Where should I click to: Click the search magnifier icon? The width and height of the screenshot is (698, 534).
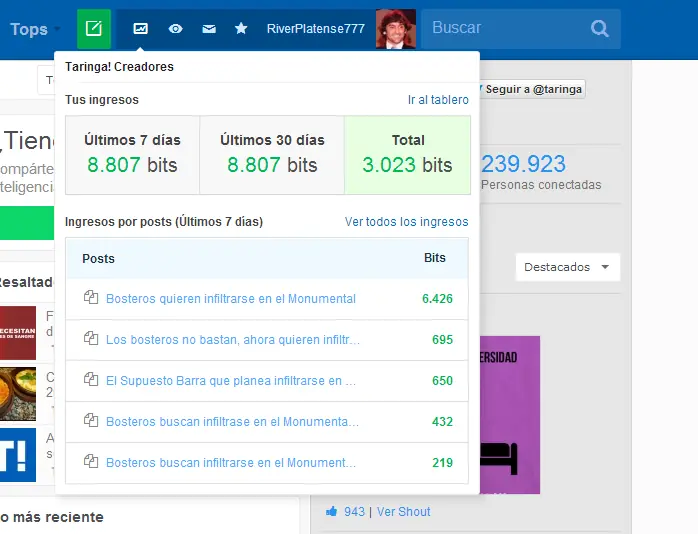point(600,29)
